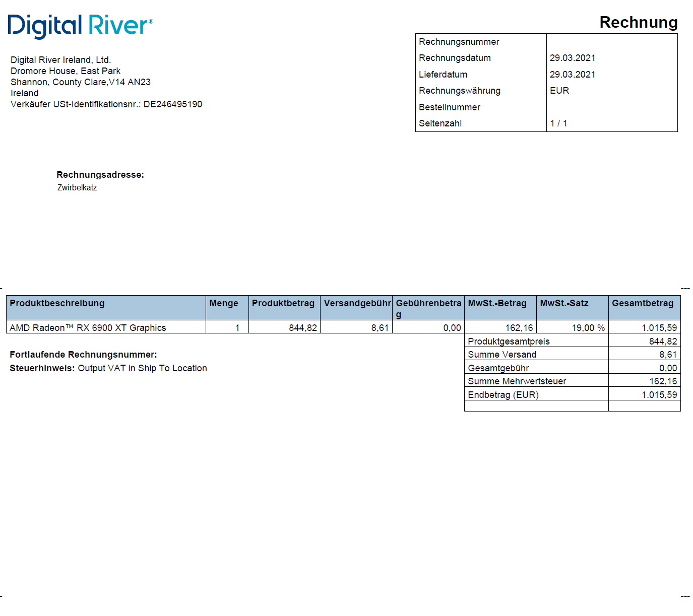
Task: Select the Verkäufer USt-Identifikationsnr. line
Action: 106,104
